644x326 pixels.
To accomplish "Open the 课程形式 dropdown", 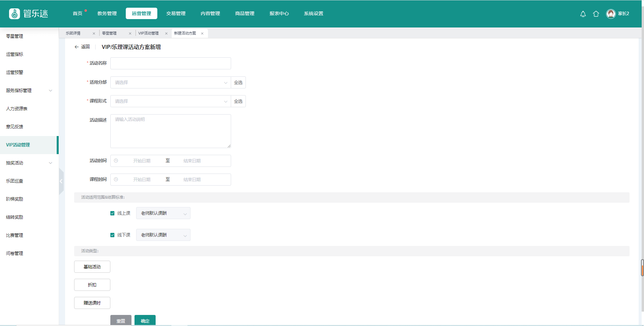I will [170, 101].
